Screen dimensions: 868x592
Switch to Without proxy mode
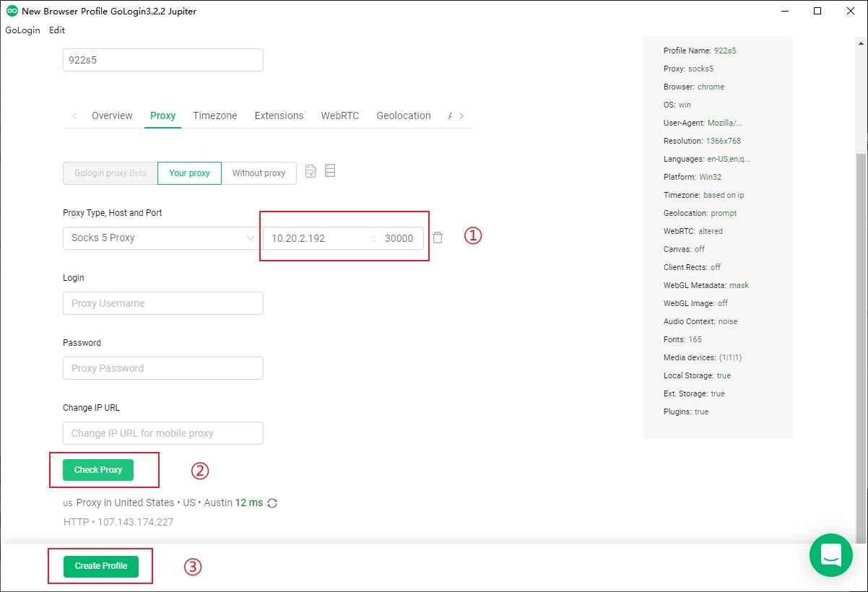pyautogui.click(x=259, y=173)
